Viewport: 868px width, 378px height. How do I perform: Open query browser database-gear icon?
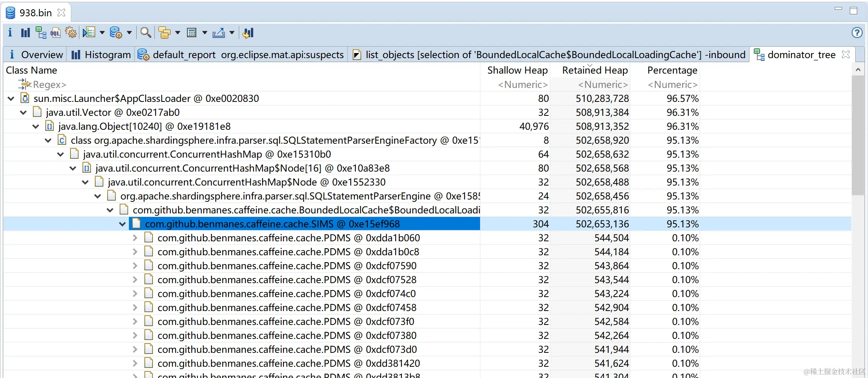[x=116, y=33]
